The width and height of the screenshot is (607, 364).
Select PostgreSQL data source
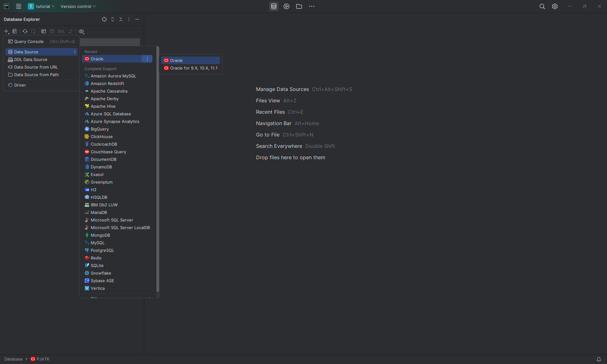(x=117, y=250)
